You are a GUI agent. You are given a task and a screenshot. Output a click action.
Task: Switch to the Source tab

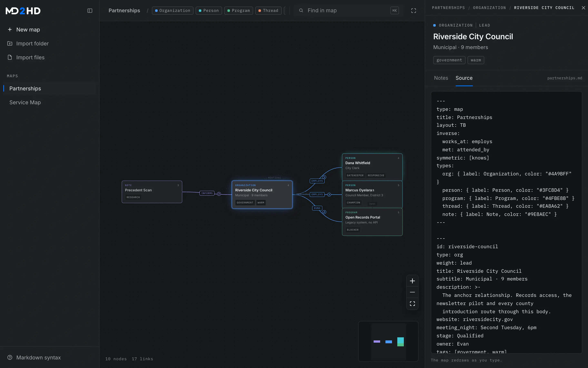tap(464, 78)
